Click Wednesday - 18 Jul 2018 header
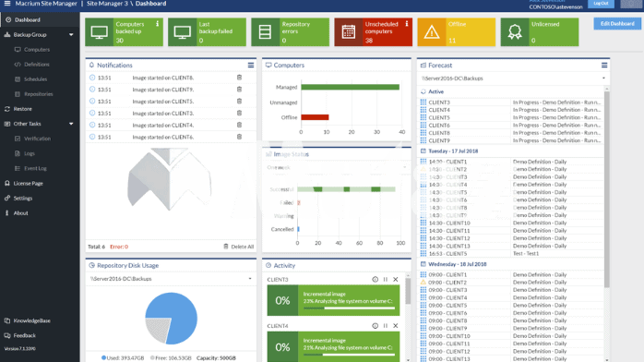 point(457,264)
